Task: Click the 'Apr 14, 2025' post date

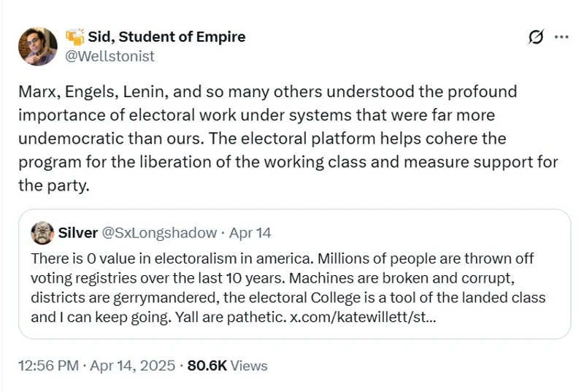Action: click(x=133, y=366)
